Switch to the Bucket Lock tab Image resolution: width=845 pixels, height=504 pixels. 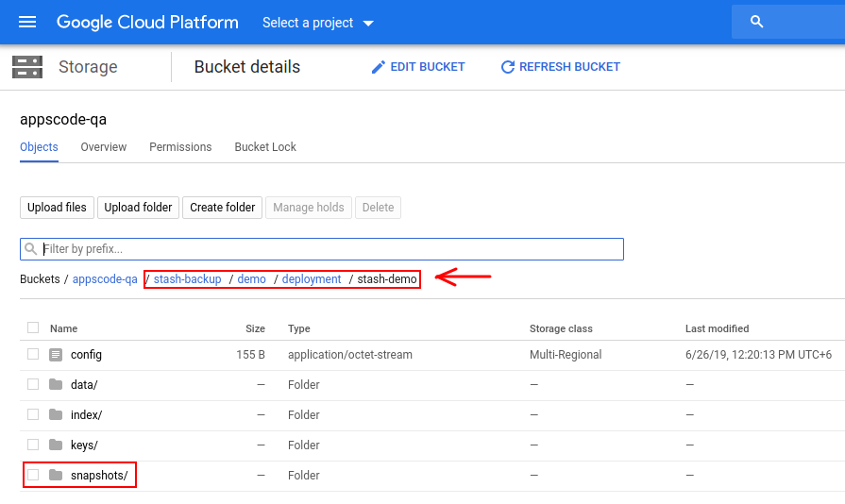pyautogui.click(x=265, y=147)
